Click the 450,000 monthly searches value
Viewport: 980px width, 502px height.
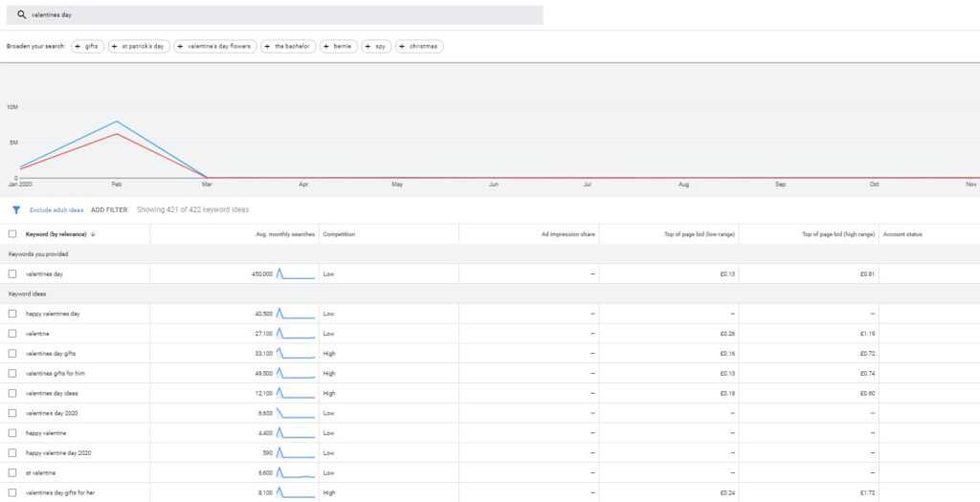[x=262, y=274]
